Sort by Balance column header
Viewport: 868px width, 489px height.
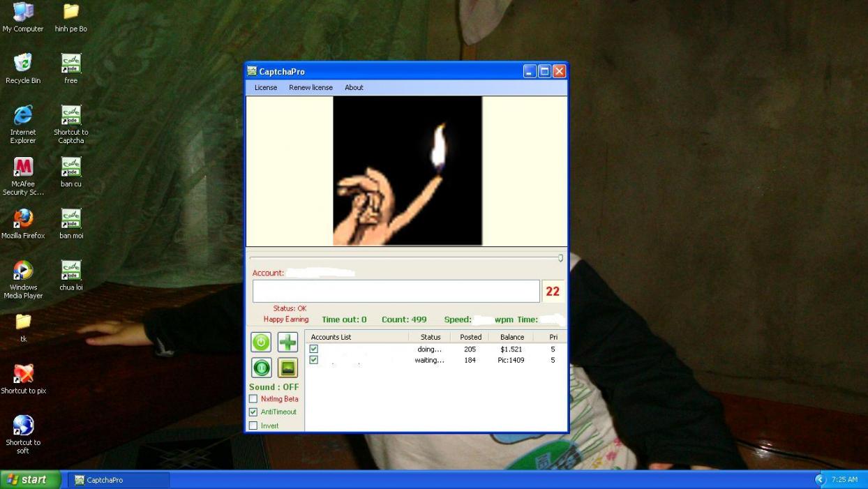click(511, 337)
